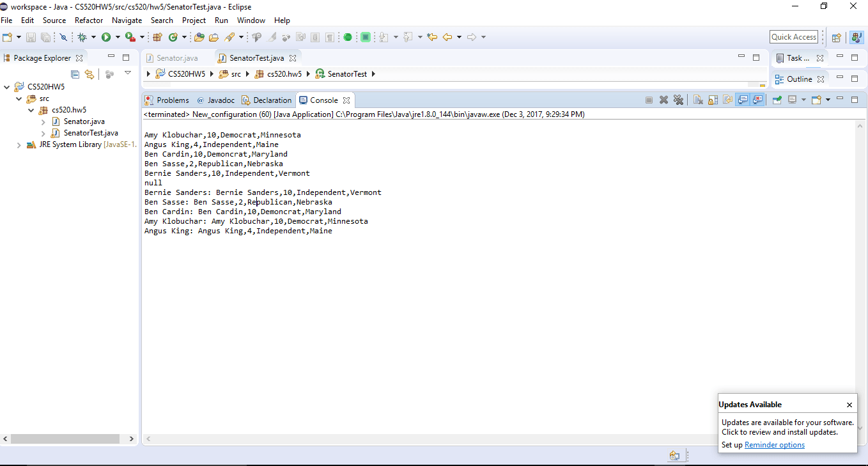This screenshot has height=466, width=868.
Task: Click the Quick Access search field
Action: click(793, 37)
